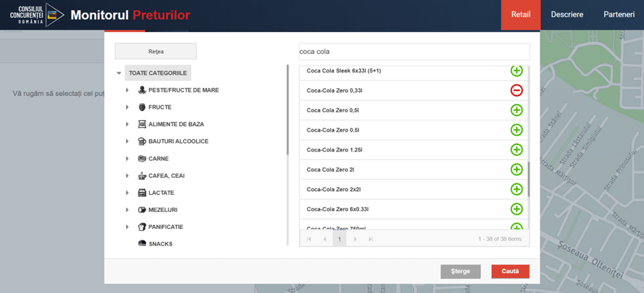The width and height of the screenshot is (644, 293).
Task: Add Coca Cola Sleek 6x33l (5+1) product
Action: click(x=516, y=70)
